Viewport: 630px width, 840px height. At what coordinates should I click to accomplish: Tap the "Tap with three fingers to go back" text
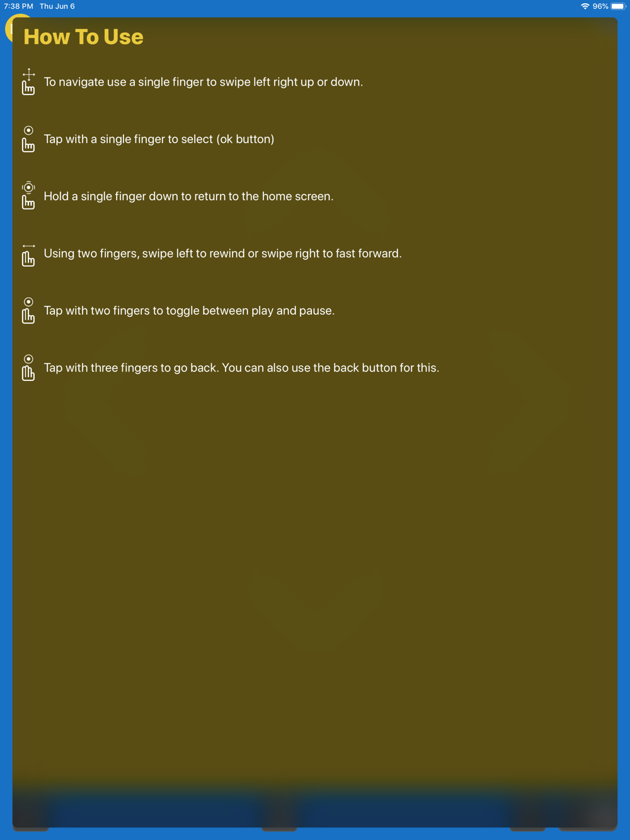tap(131, 368)
